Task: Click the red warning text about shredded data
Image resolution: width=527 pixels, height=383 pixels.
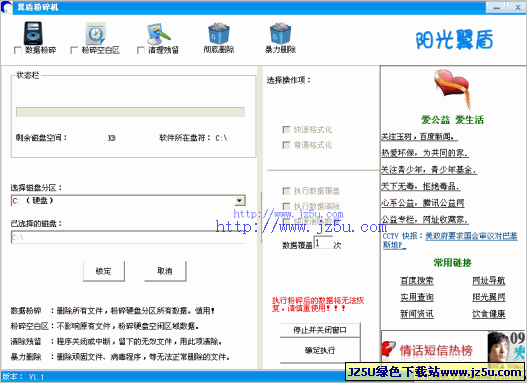Action: point(318,304)
